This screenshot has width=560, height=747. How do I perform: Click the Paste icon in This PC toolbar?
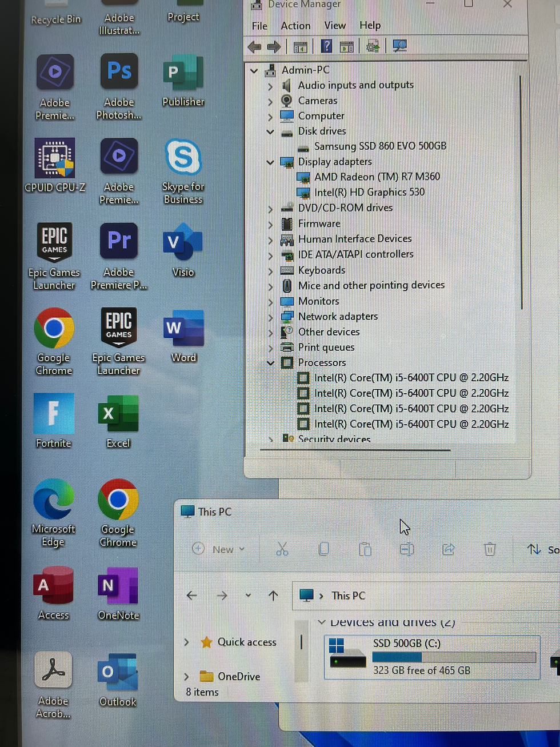click(365, 549)
